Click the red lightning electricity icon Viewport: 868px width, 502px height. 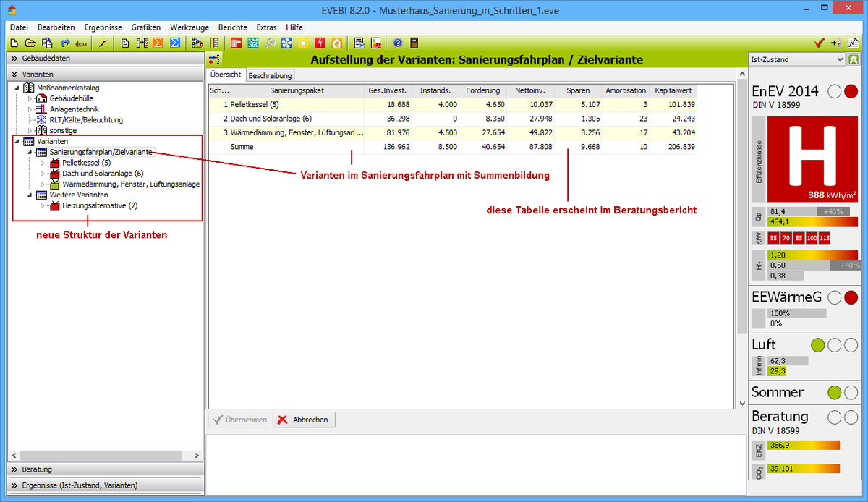320,43
